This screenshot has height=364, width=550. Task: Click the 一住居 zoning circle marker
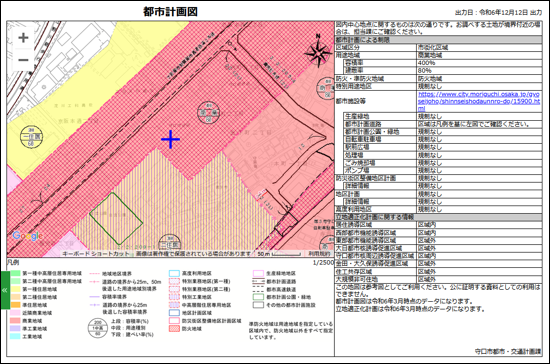point(31,137)
